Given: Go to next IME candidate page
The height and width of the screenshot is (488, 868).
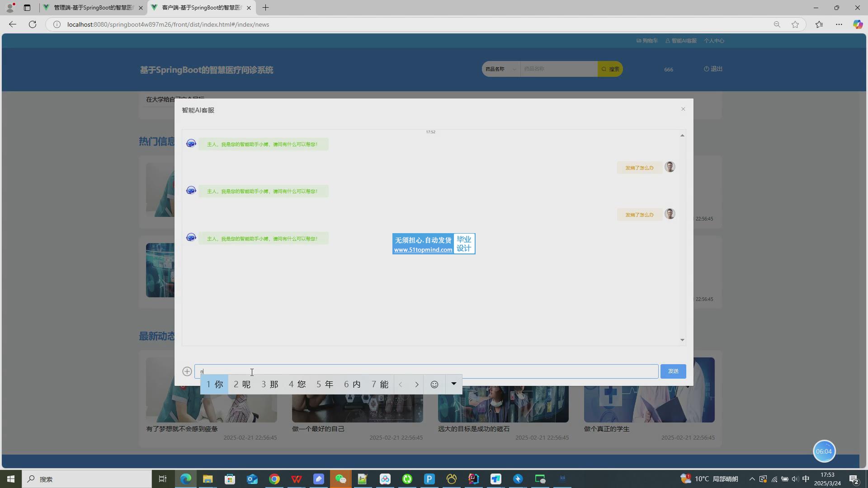Looking at the screenshot, I should point(416,385).
